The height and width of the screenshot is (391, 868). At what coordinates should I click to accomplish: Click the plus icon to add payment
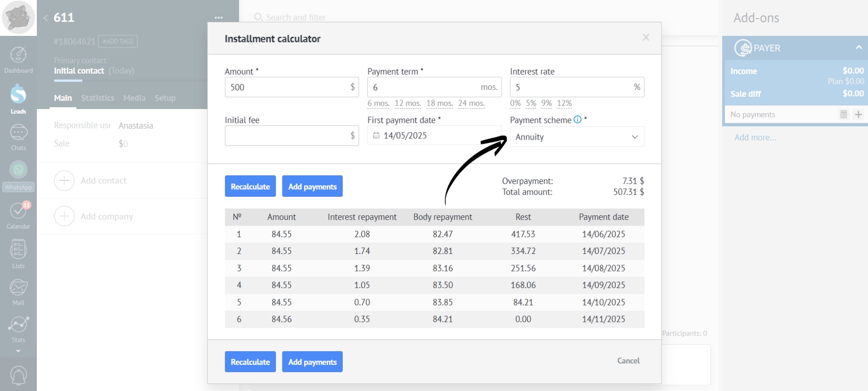858,115
